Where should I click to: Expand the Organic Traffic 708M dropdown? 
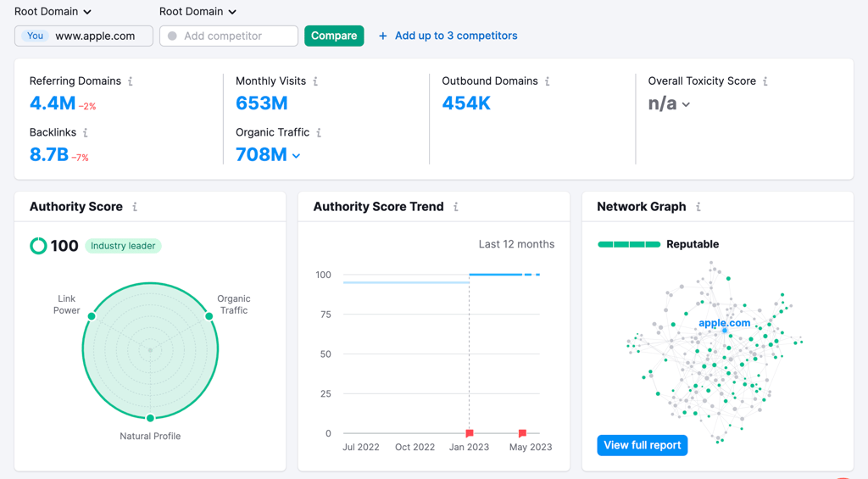(x=296, y=156)
